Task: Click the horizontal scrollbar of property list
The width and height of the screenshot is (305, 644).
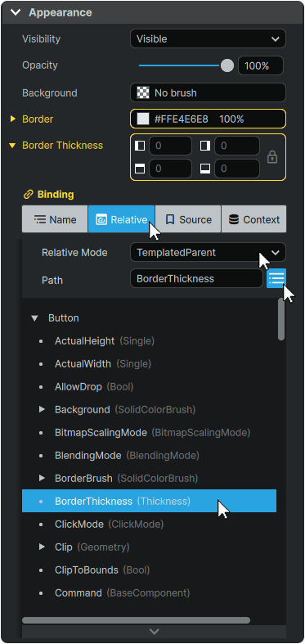Action: point(136,620)
